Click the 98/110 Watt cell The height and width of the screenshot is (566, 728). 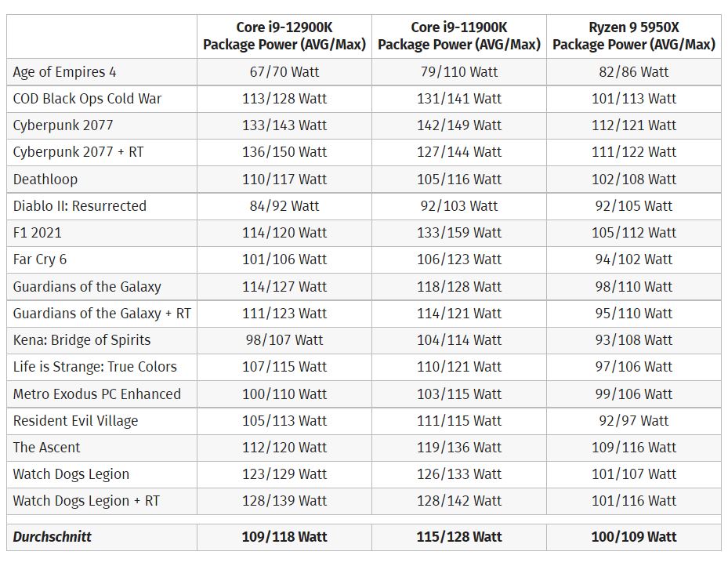click(634, 287)
